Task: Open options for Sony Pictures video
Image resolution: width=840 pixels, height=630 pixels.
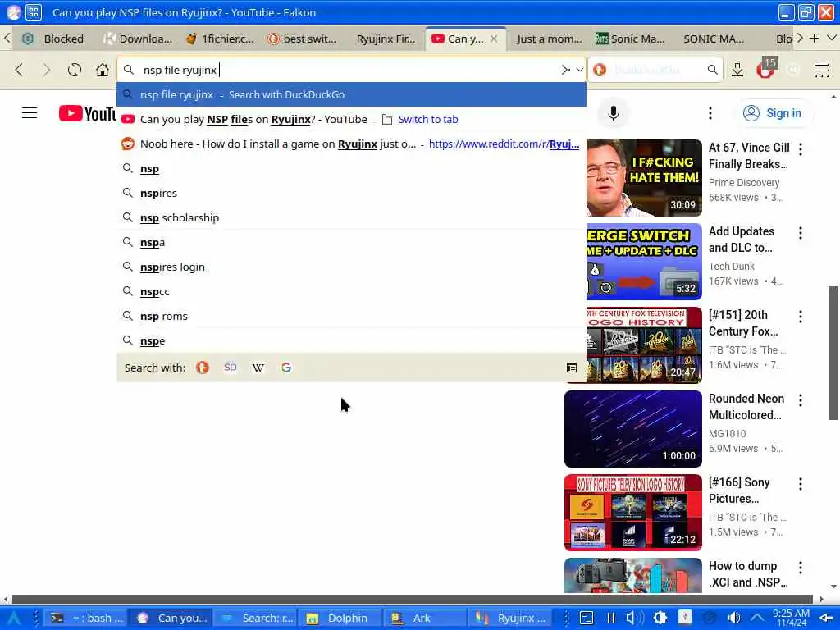Action: click(x=801, y=484)
